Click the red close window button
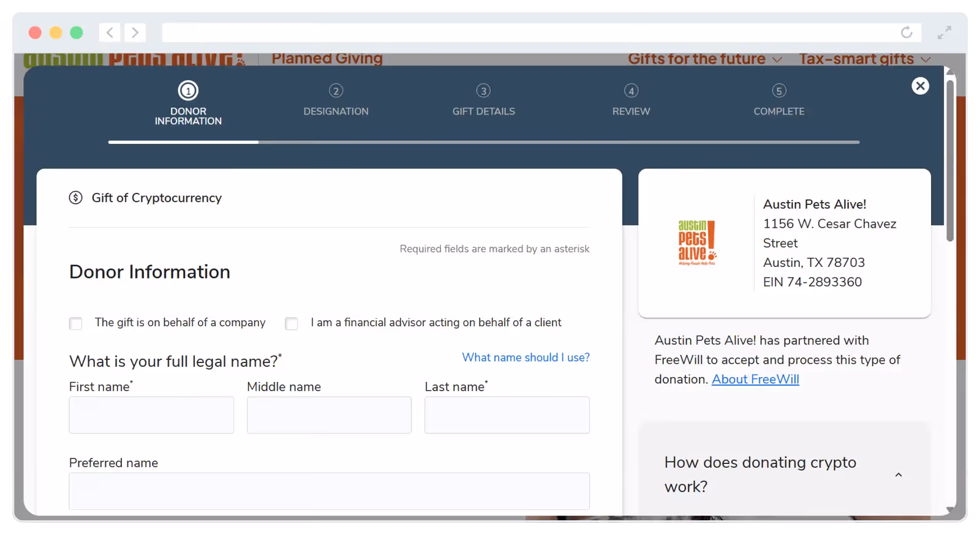 35,32
